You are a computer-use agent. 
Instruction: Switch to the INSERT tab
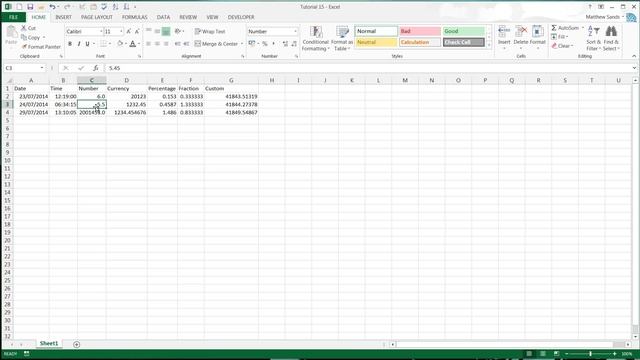point(63,17)
